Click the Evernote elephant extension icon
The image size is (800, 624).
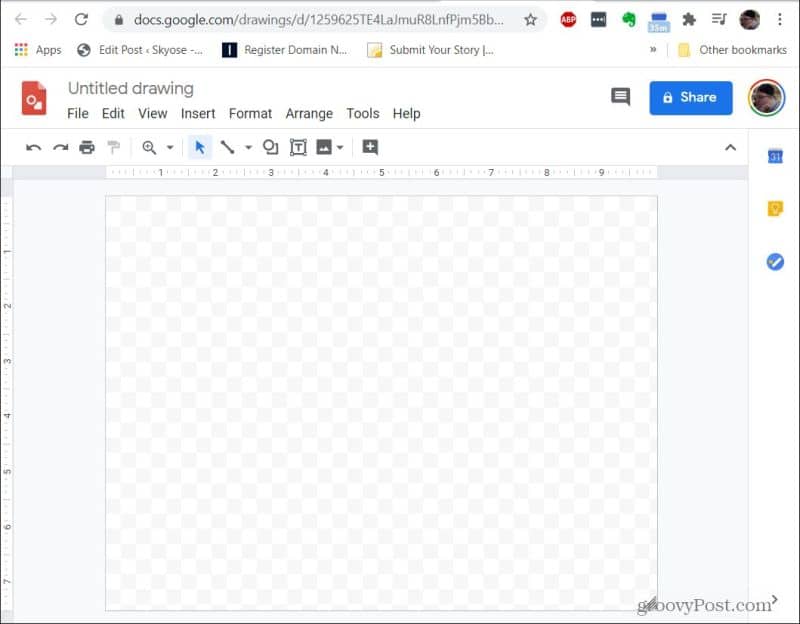click(629, 20)
